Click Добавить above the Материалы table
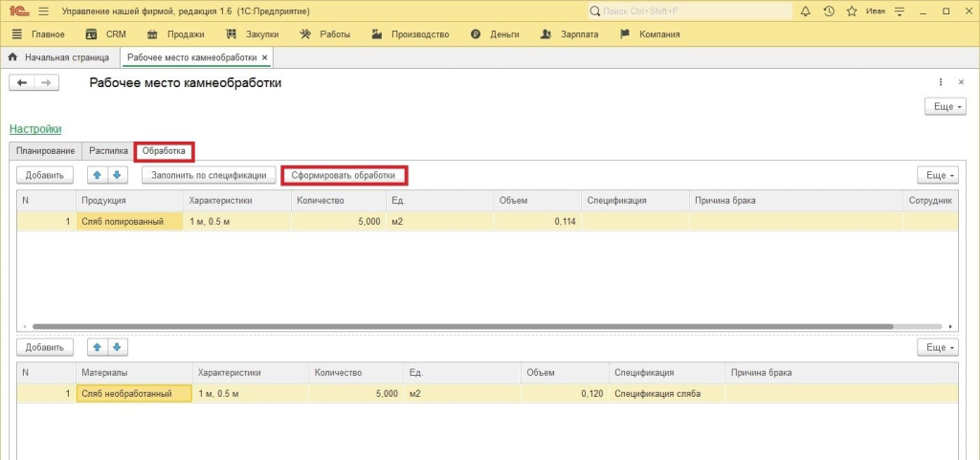The image size is (980, 460). [44, 347]
